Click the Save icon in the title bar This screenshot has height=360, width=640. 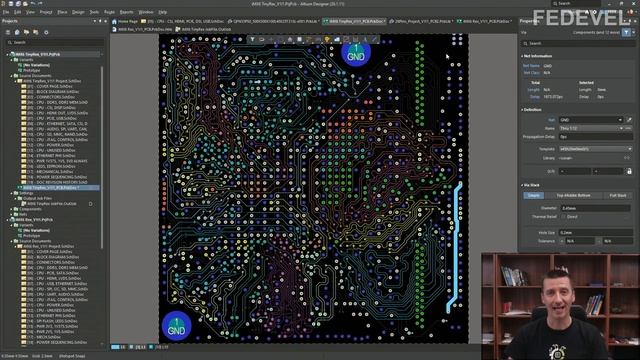[x=11, y=4]
